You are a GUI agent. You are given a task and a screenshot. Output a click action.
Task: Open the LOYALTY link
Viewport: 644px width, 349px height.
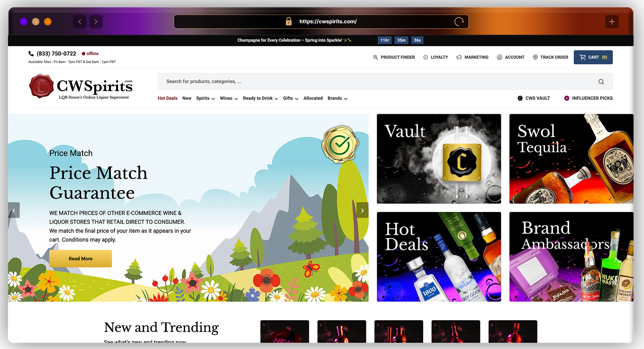435,57
